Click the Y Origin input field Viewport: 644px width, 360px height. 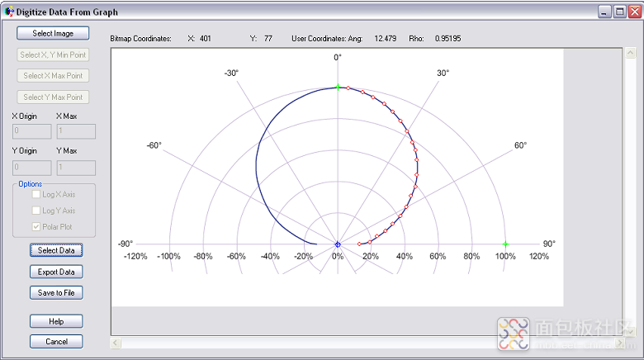(32, 168)
